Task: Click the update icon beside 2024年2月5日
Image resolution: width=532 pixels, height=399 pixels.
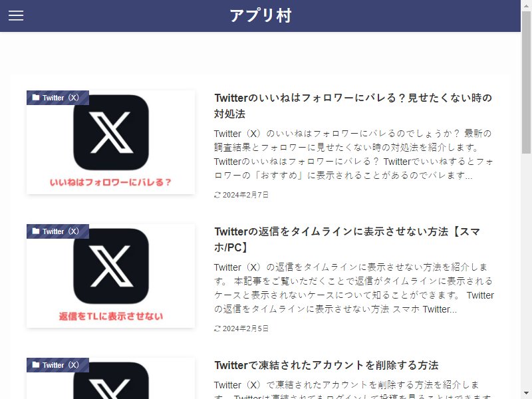Action: click(x=217, y=329)
